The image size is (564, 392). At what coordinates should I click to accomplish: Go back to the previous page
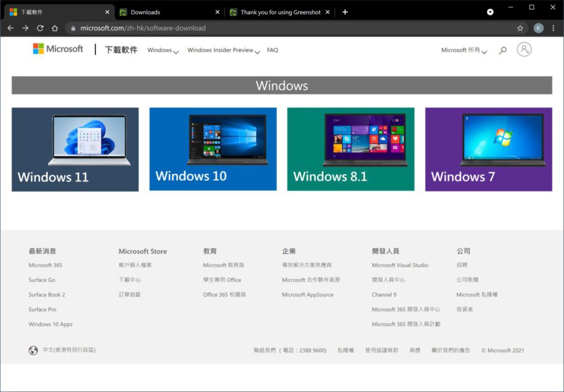click(x=10, y=28)
